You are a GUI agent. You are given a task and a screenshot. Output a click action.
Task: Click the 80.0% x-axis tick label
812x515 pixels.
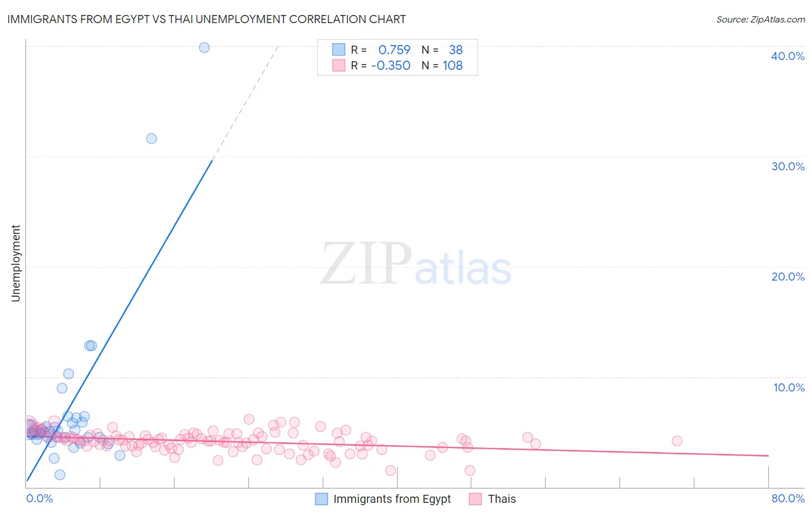point(788,498)
